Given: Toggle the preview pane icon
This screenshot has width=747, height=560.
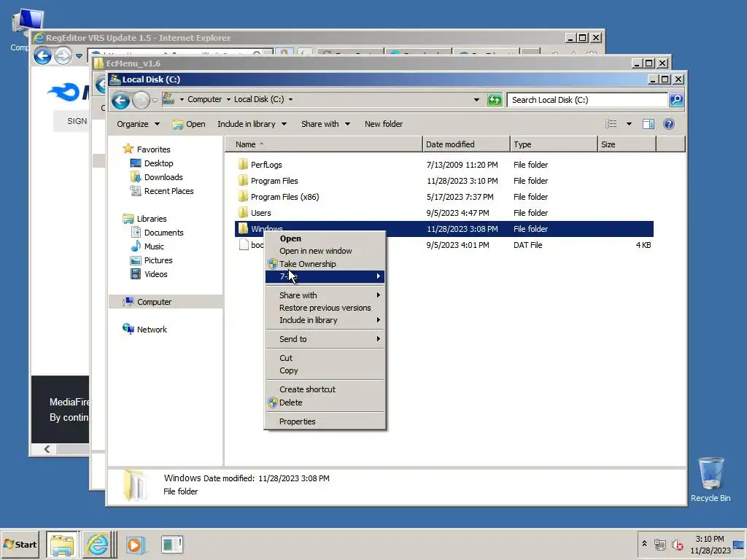Looking at the screenshot, I should point(648,124).
